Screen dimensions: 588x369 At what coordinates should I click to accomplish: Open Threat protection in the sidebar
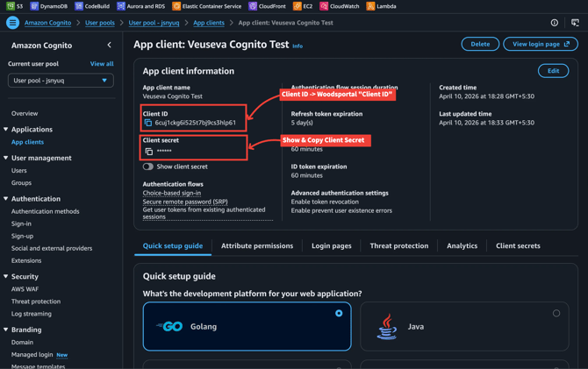pos(36,302)
